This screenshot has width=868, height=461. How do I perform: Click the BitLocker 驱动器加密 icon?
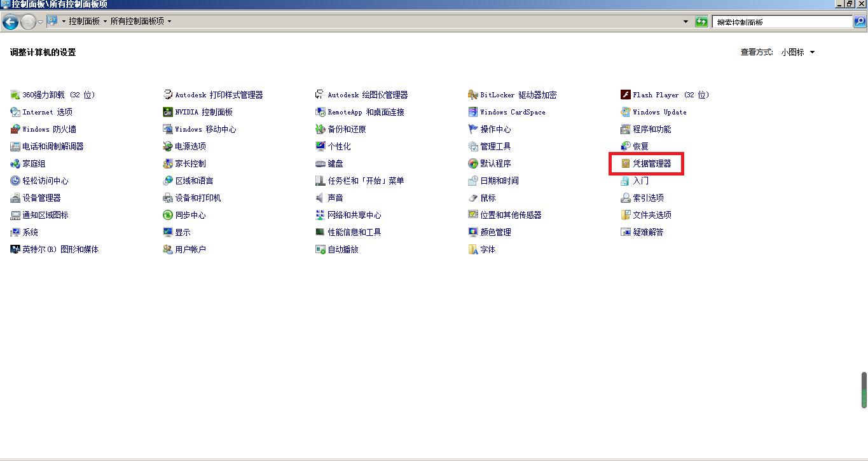[473, 95]
